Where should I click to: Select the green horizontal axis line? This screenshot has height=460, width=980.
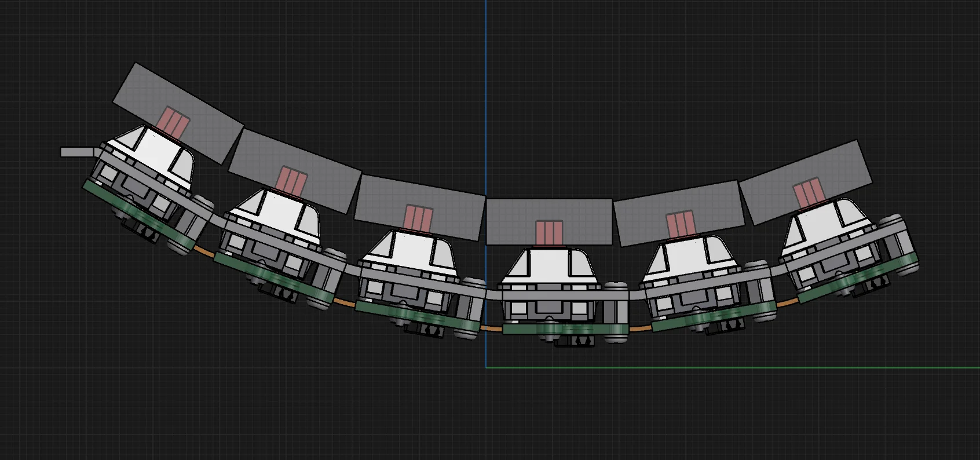[x=733, y=367]
